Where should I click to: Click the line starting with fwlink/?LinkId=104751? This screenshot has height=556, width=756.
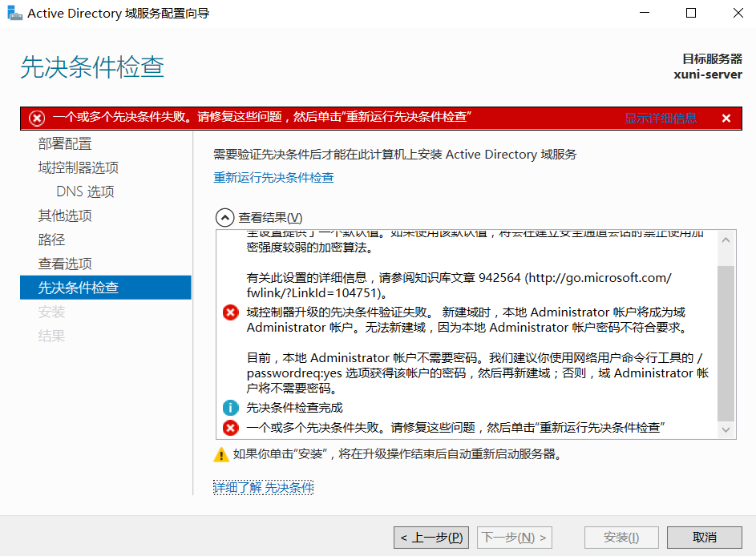coord(317,293)
